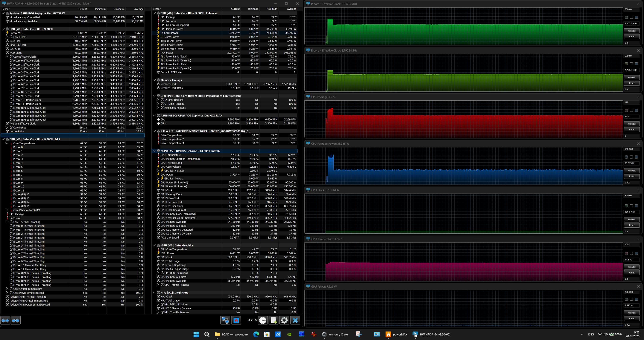The width and height of the screenshot is (644, 340).
Task: Close the GPU Clock graph window
Action: click(638, 190)
